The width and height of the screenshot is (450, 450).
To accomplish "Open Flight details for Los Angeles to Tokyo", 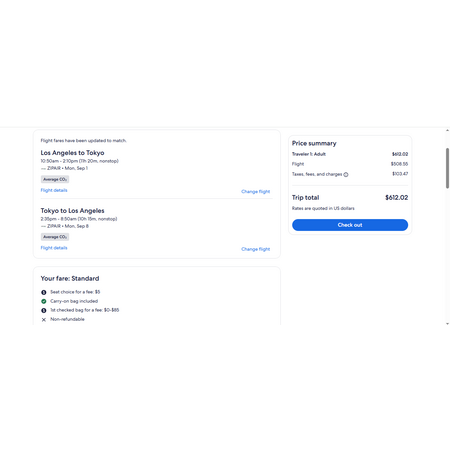I will click(x=54, y=190).
